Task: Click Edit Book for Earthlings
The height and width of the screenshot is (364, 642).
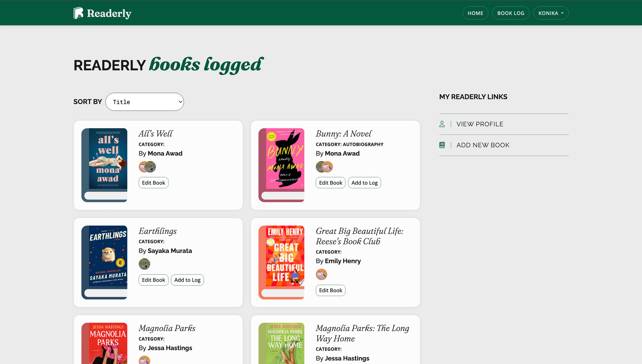Action: pos(153,280)
